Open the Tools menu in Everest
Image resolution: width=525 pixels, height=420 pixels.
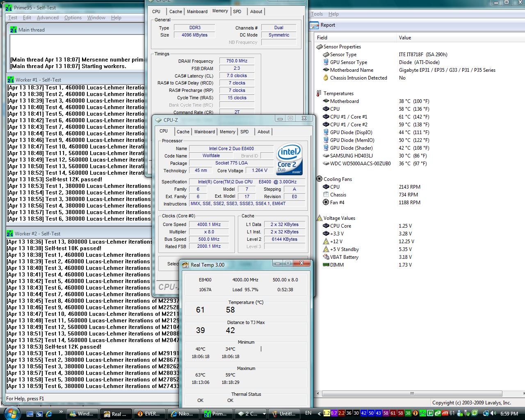(x=317, y=14)
